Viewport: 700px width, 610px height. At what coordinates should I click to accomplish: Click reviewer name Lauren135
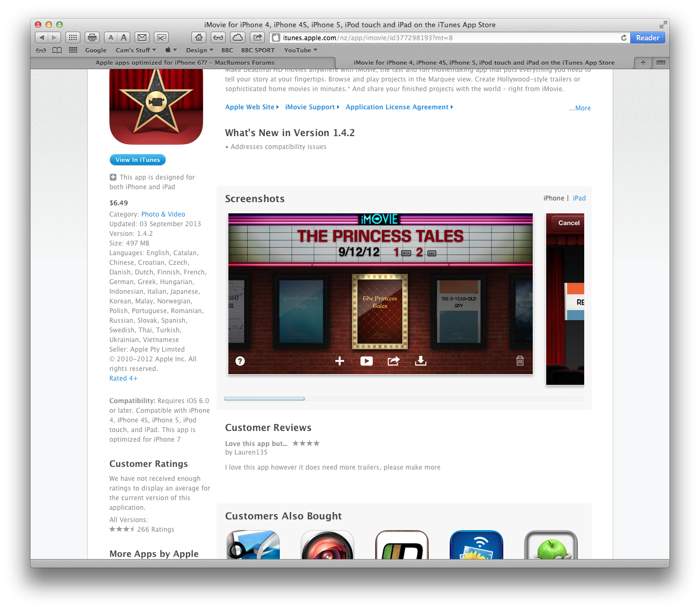[x=251, y=452]
